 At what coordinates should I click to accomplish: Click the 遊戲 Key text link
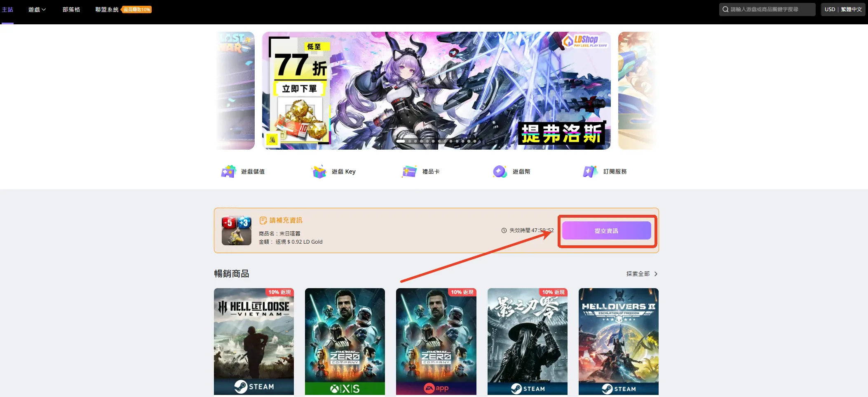tap(344, 171)
